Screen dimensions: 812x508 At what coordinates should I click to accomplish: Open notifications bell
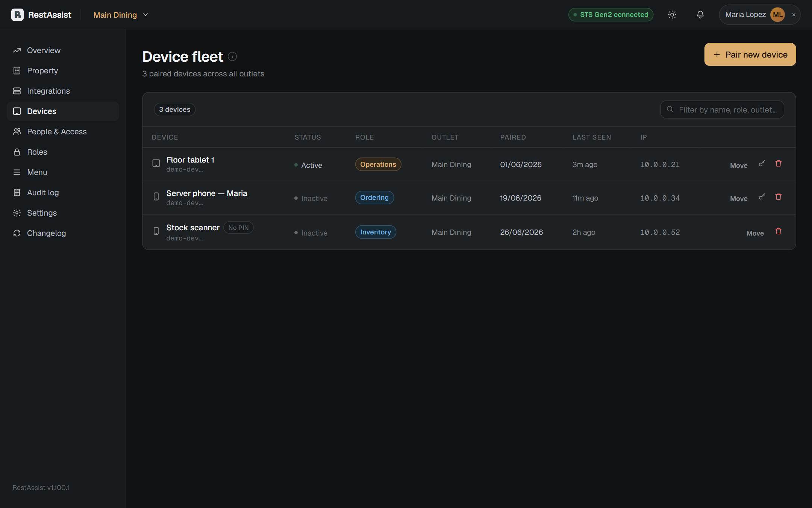coord(700,15)
